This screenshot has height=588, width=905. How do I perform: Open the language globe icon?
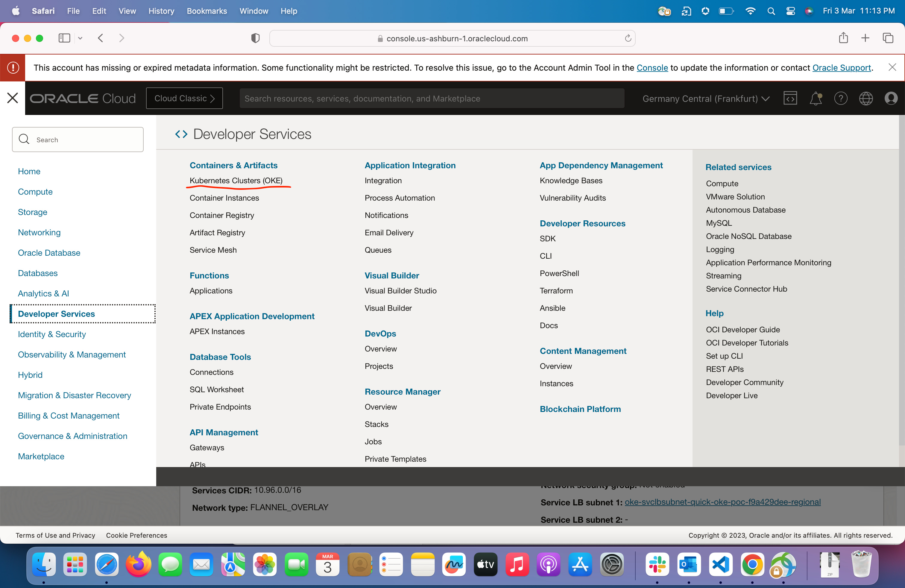(865, 98)
